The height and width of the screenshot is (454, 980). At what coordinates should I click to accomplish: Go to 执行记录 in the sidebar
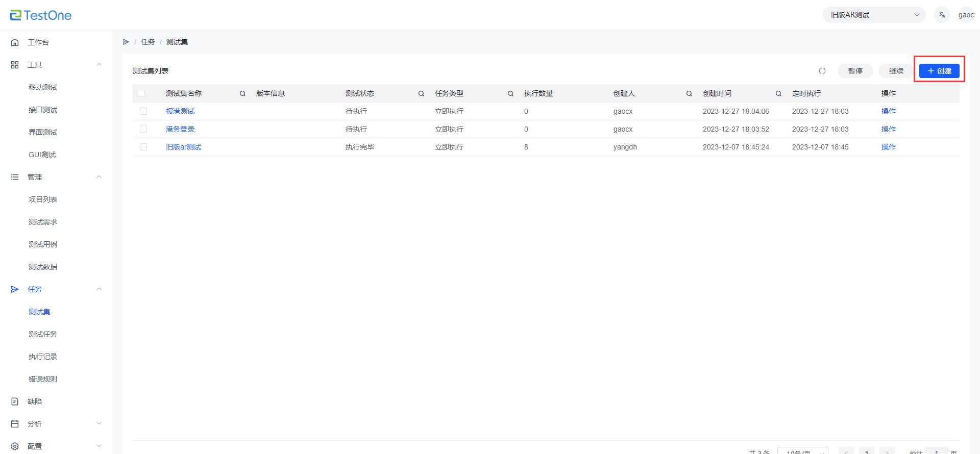click(43, 357)
